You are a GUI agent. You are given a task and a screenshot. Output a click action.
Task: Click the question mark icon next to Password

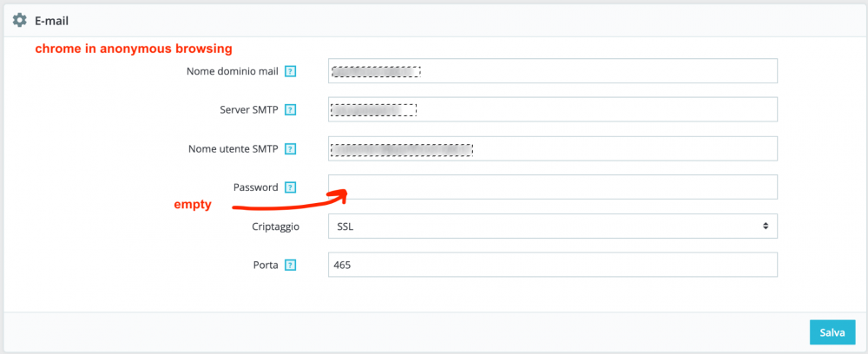[x=290, y=187]
